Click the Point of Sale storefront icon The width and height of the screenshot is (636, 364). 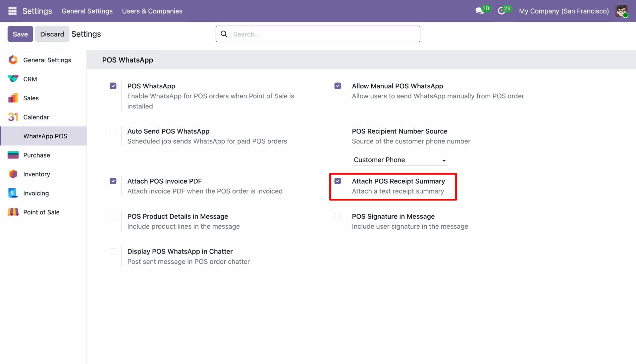[13, 212]
